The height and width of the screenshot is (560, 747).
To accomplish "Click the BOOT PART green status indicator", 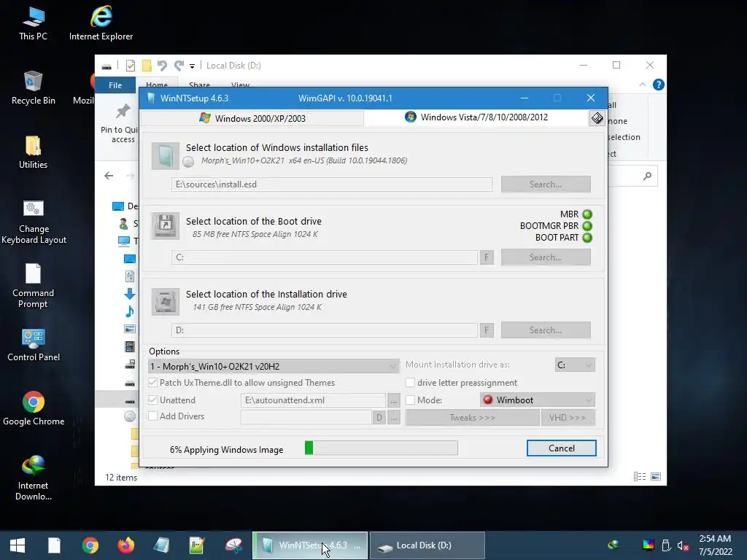I will 587,238.
